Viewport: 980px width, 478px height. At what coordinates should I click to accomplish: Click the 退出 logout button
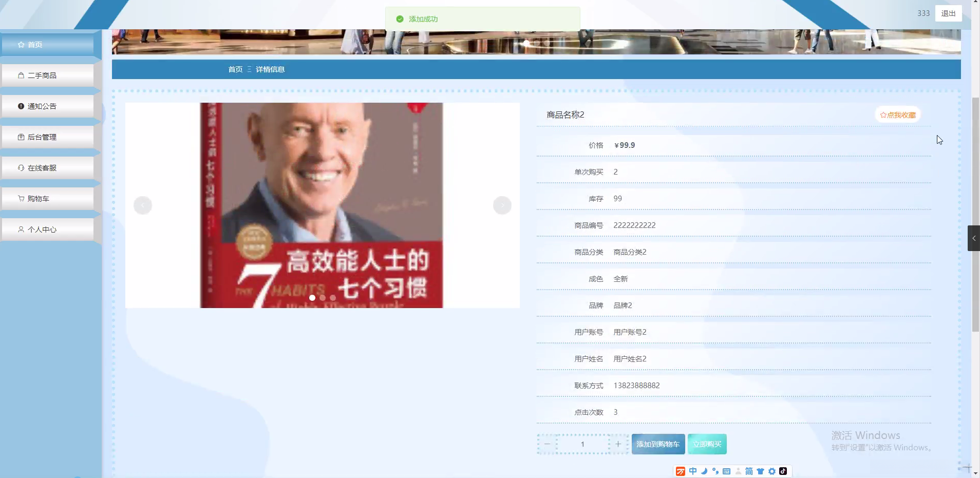pos(948,13)
